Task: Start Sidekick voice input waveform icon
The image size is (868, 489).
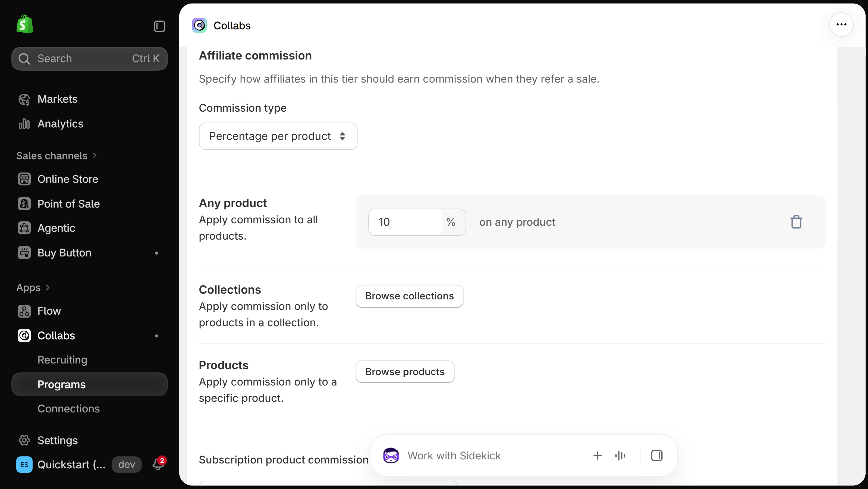Action: (x=620, y=456)
